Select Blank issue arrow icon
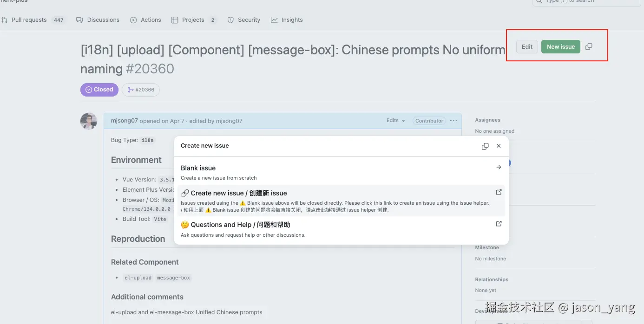This screenshot has width=644, height=324. 499,167
